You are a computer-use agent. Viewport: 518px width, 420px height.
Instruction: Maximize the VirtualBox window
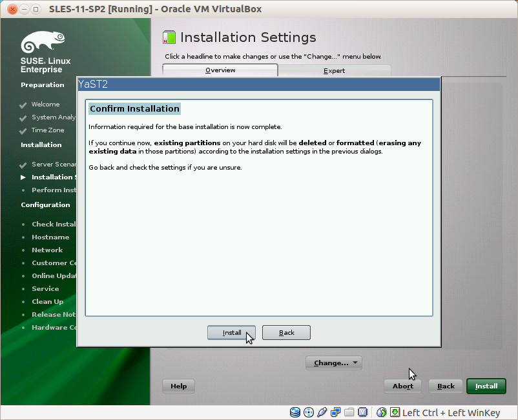(x=36, y=9)
